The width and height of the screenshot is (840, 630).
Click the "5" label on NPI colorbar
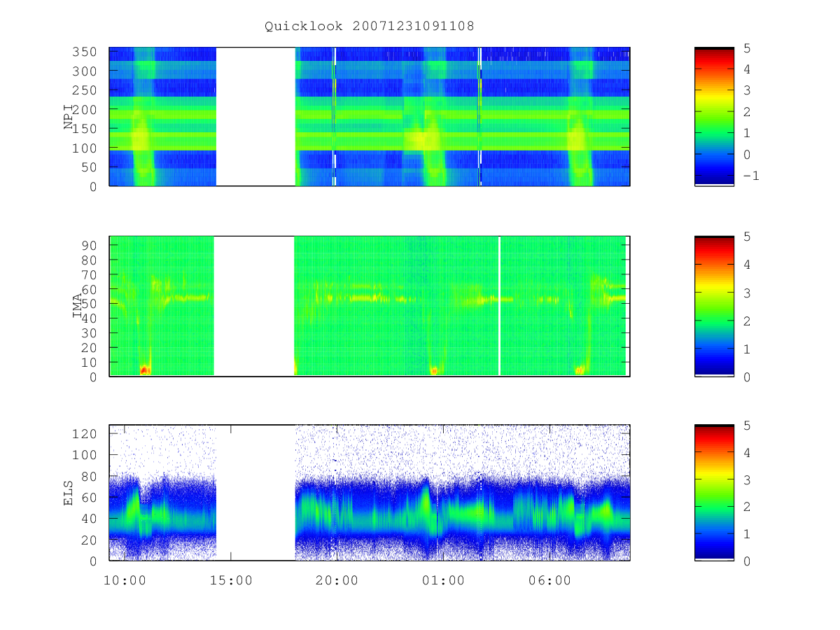(747, 48)
